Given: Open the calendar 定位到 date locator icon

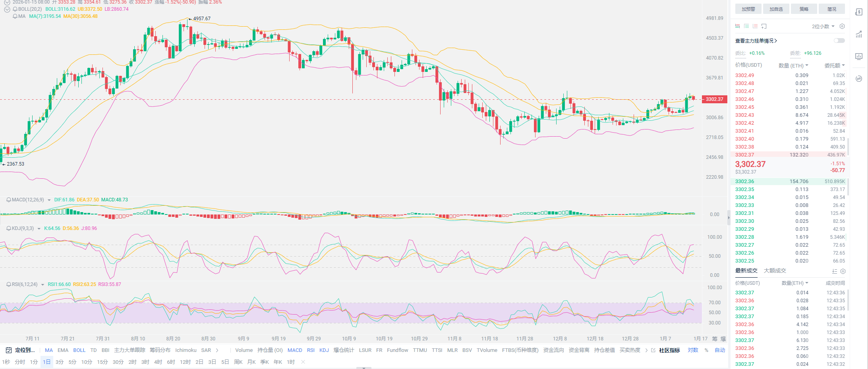Looking at the screenshot, I should [x=9, y=350].
